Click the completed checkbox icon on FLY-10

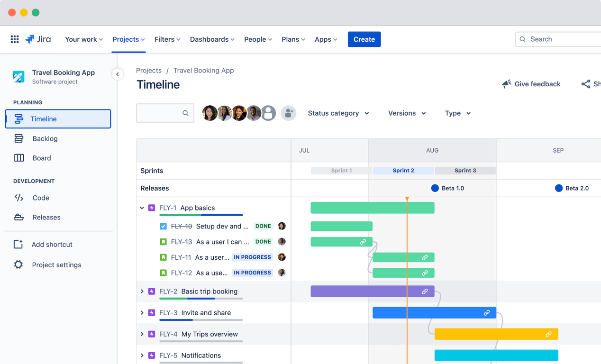pos(164,226)
